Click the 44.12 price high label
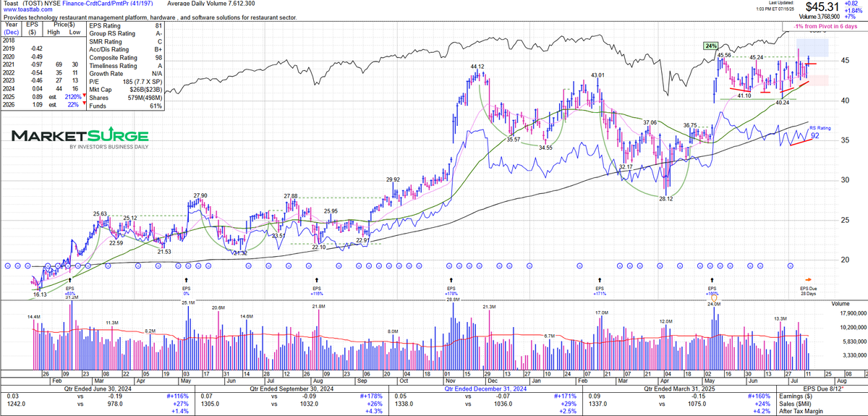This screenshot has width=868, height=416. [477, 67]
